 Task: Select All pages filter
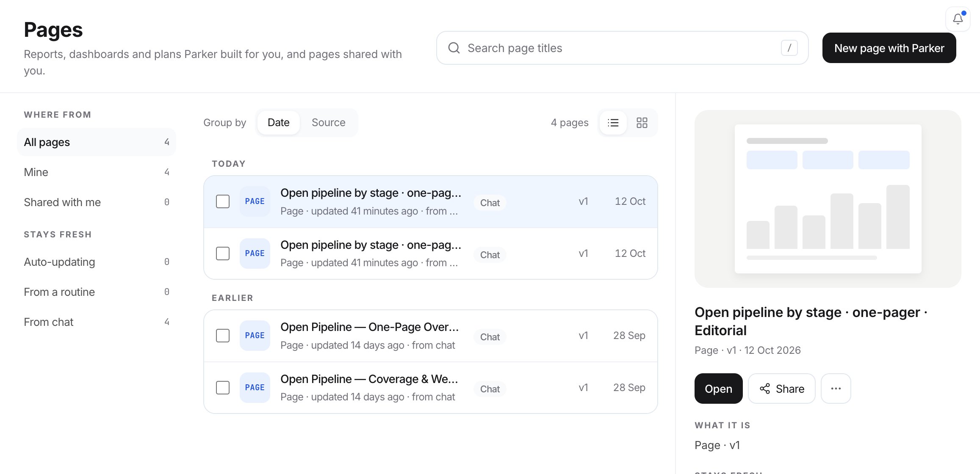97,142
